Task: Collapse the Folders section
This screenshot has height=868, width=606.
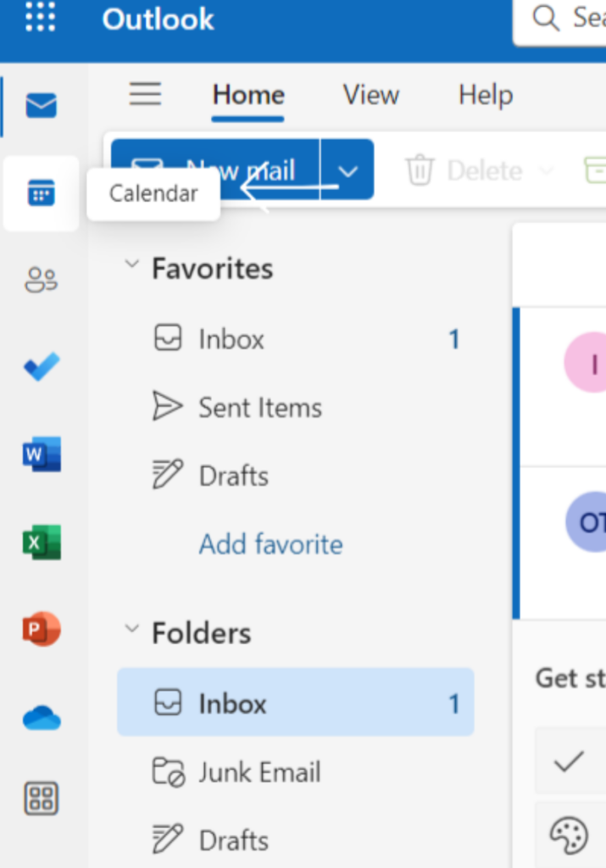Action: (131, 628)
